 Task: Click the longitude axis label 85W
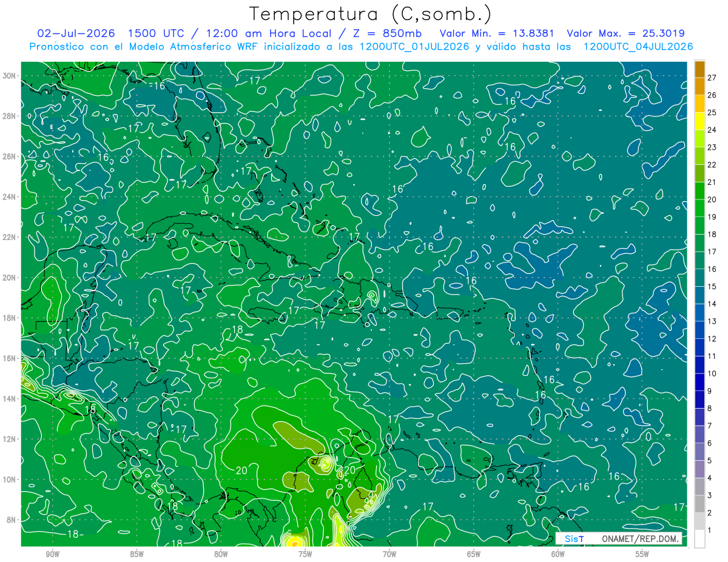pos(136,554)
